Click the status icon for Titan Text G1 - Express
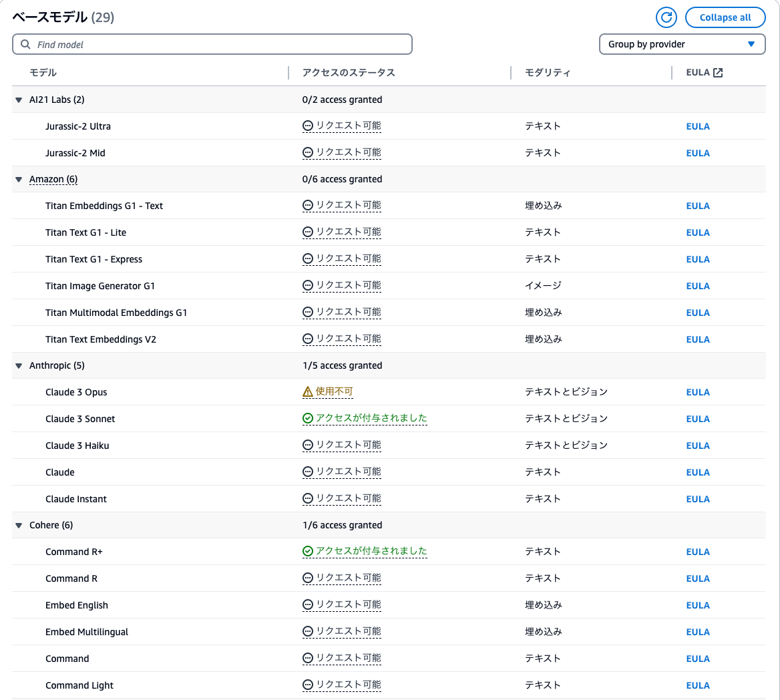Image resolution: width=780 pixels, height=700 pixels. click(308, 258)
